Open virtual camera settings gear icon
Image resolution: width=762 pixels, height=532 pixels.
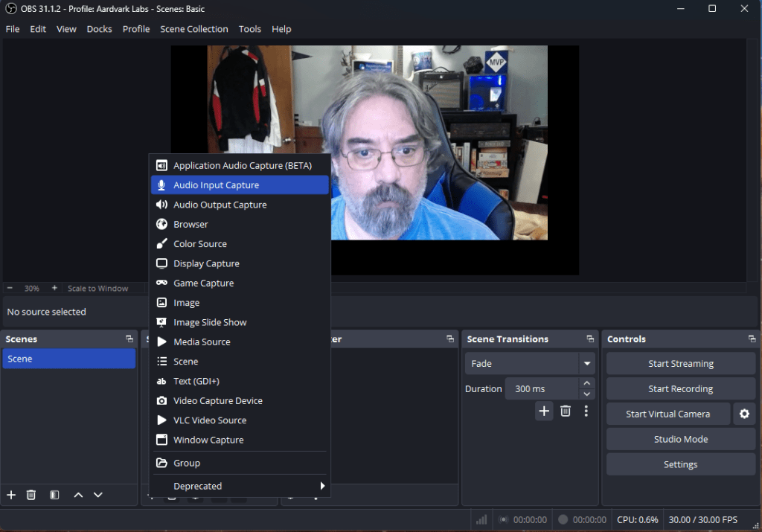[x=744, y=414]
